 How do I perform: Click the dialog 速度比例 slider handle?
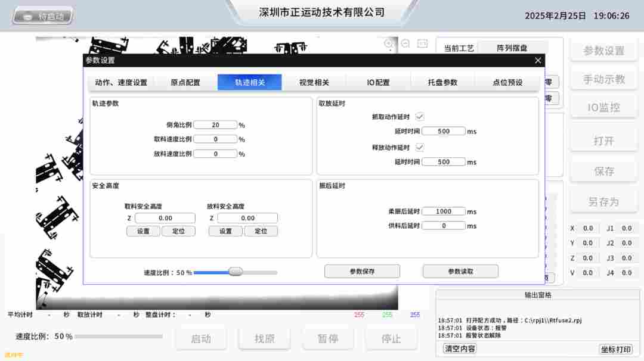[x=236, y=272]
